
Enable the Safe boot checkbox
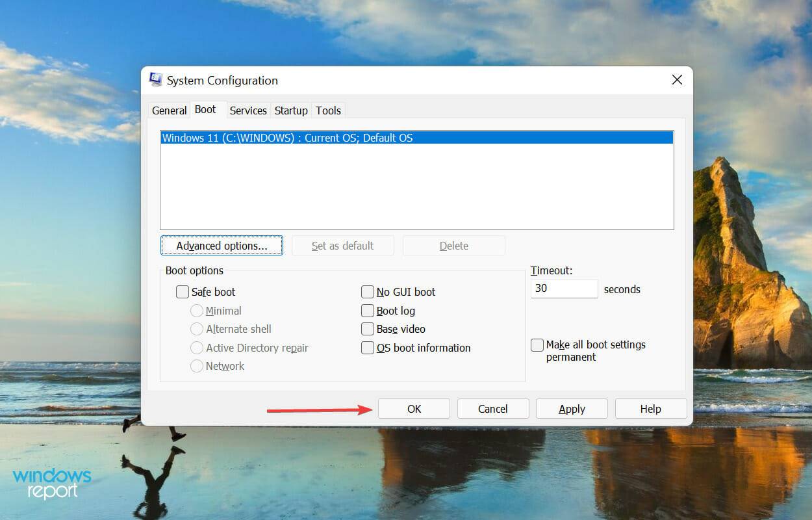pyautogui.click(x=183, y=292)
